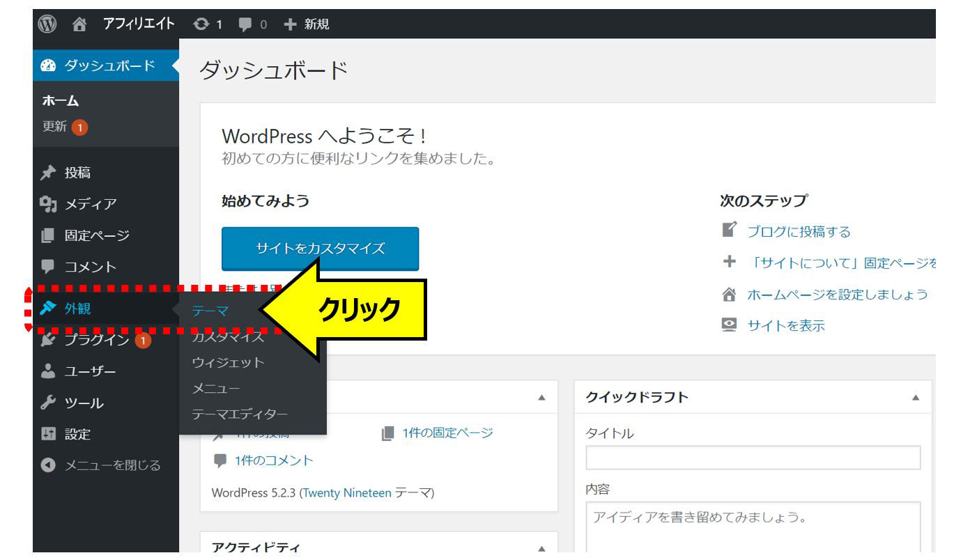
Task: Open the カスタマイズ submenu item
Action: coord(228,337)
